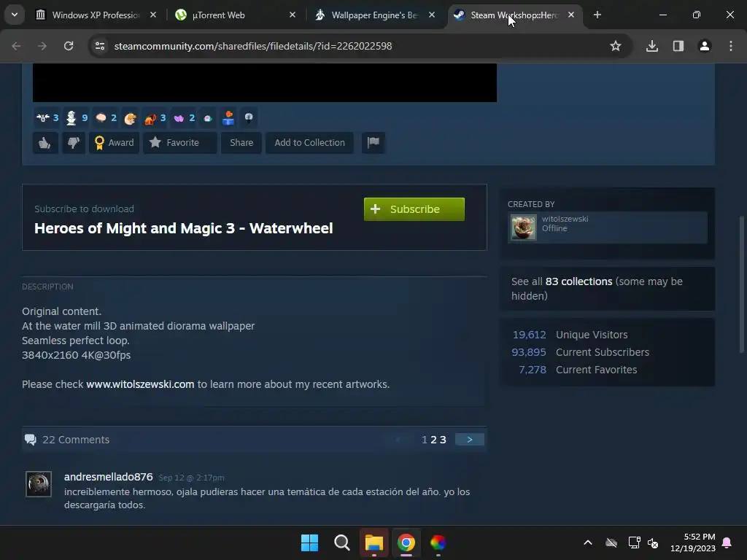Click next comments page arrow
Image resolution: width=747 pixels, height=560 pixels.
[469, 440]
